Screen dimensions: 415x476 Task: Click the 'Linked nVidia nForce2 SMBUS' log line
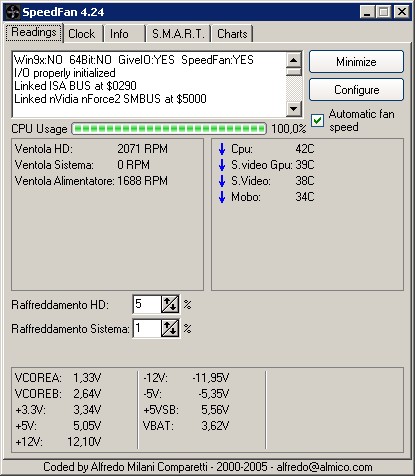pyautogui.click(x=110, y=99)
